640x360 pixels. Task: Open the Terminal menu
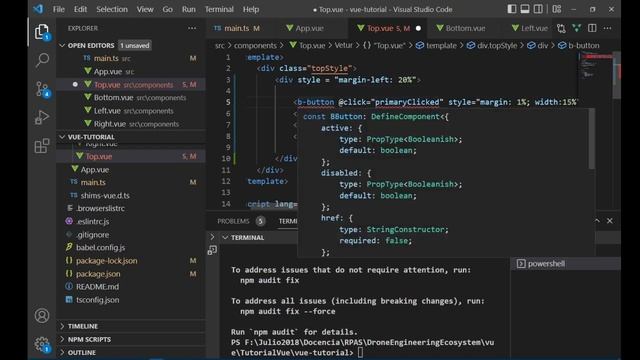click(219, 9)
